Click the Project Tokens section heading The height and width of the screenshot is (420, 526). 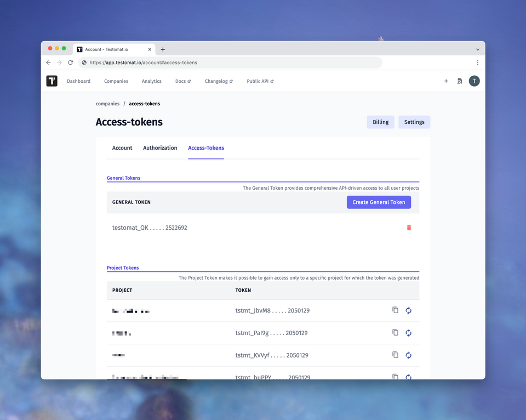(x=123, y=268)
